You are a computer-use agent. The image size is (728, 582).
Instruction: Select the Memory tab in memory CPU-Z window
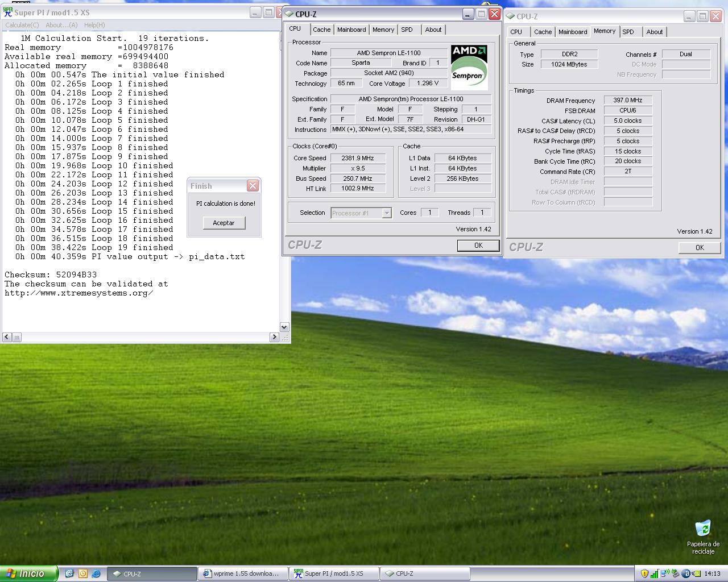(605, 31)
